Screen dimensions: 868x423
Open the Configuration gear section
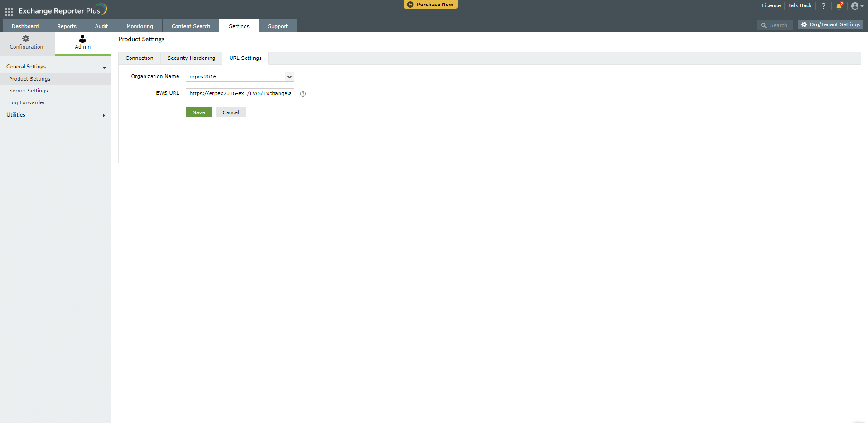(27, 43)
